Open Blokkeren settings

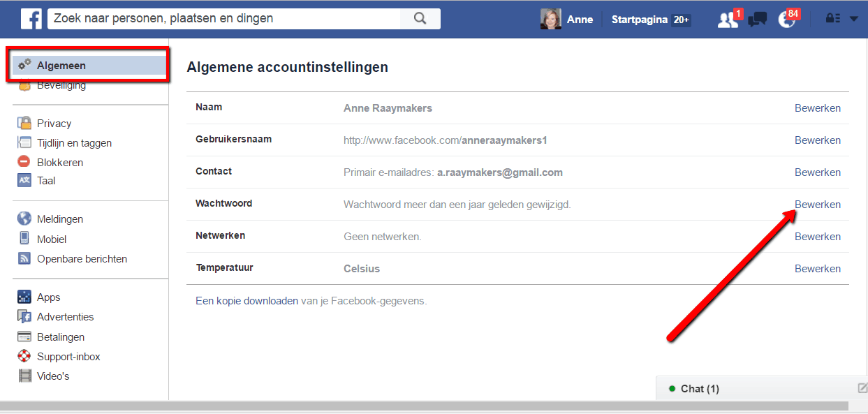60,162
